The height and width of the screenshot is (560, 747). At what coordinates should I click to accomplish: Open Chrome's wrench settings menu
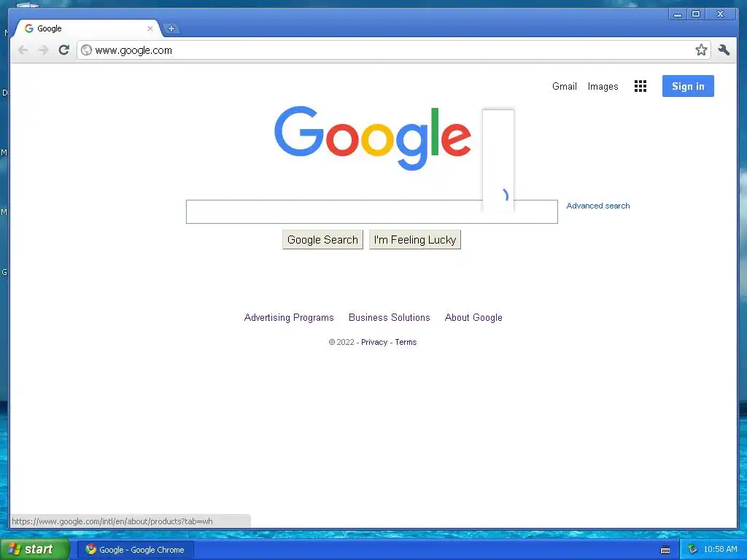coord(724,50)
